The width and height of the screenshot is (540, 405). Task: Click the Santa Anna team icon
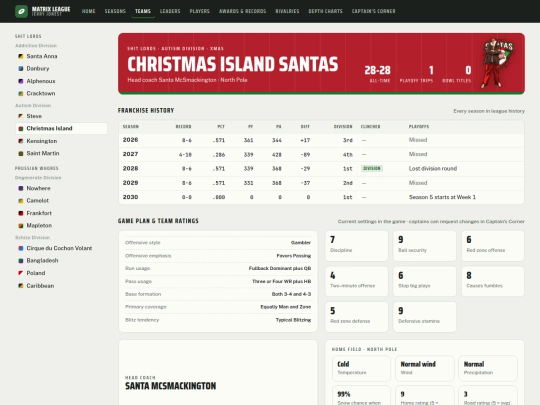21,56
